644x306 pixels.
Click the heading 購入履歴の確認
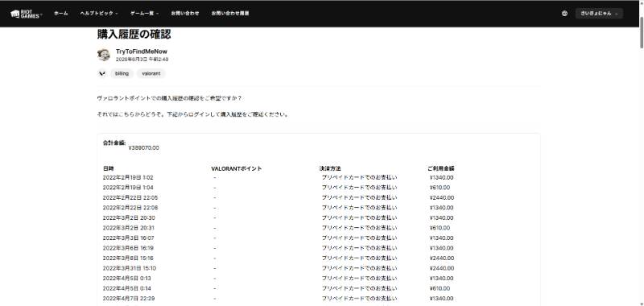[x=134, y=34]
